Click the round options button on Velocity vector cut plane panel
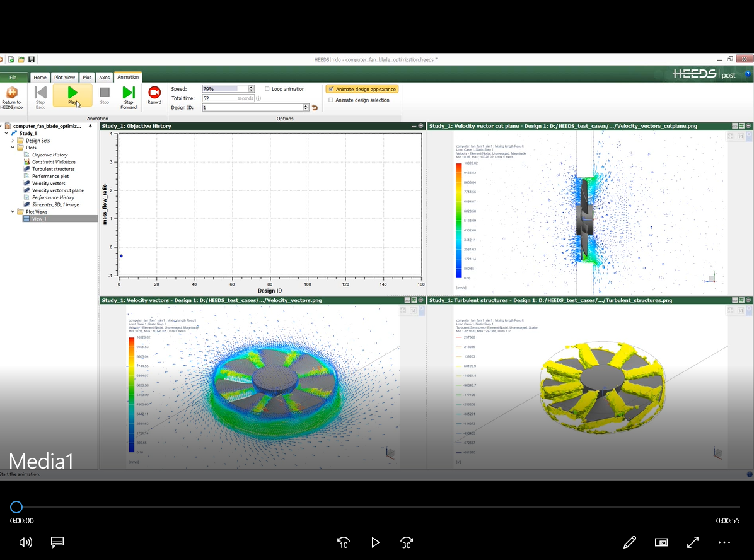Image resolution: width=754 pixels, height=560 pixels. click(x=748, y=126)
